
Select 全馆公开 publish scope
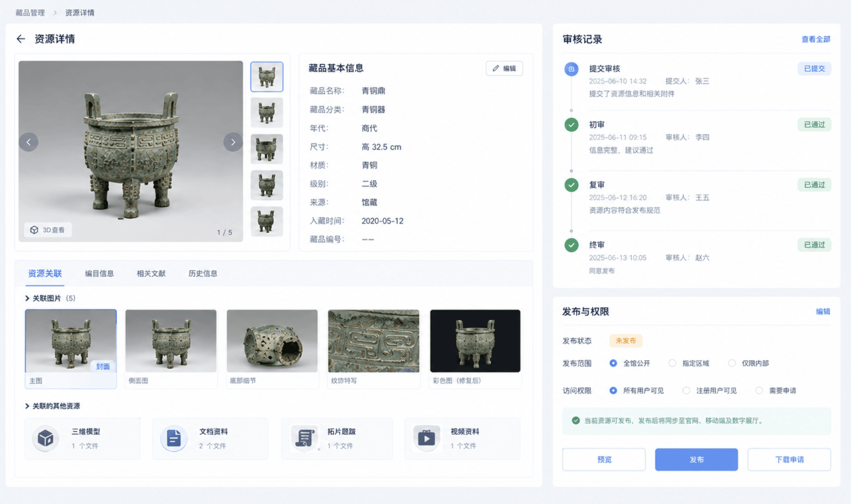[x=613, y=363]
